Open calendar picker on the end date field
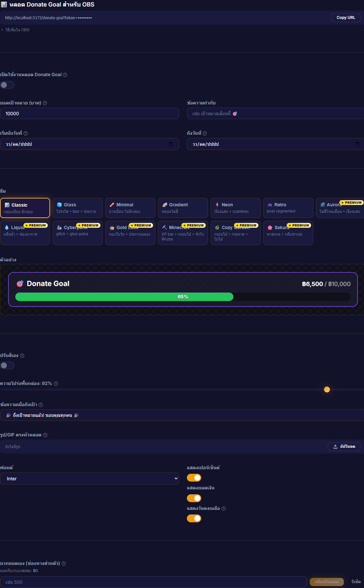 tap(357, 144)
